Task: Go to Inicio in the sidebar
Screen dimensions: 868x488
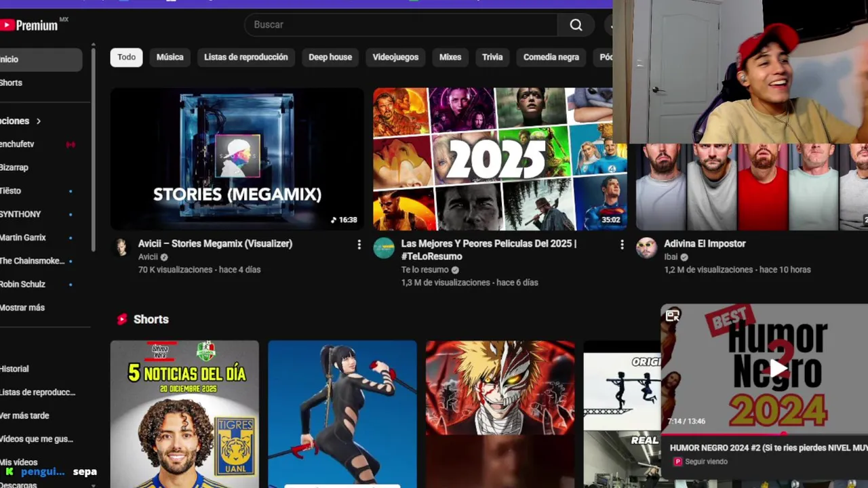Action: click(41, 60)
